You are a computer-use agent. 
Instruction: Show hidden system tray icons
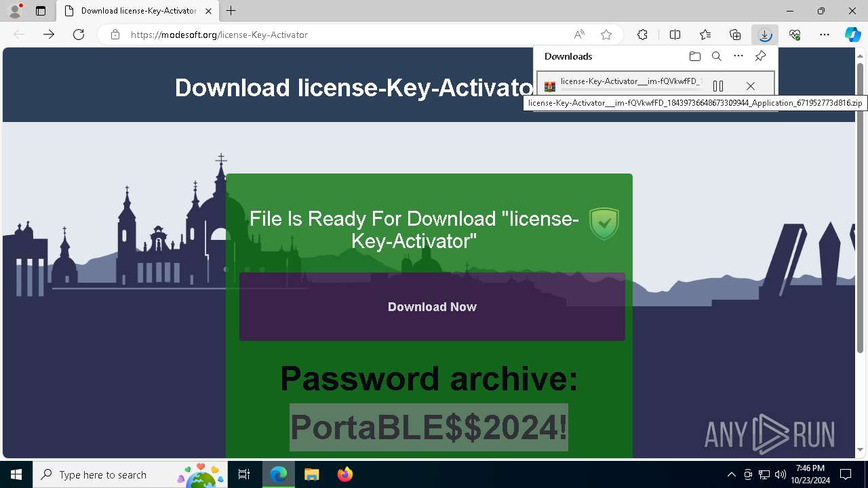point(731,474)
